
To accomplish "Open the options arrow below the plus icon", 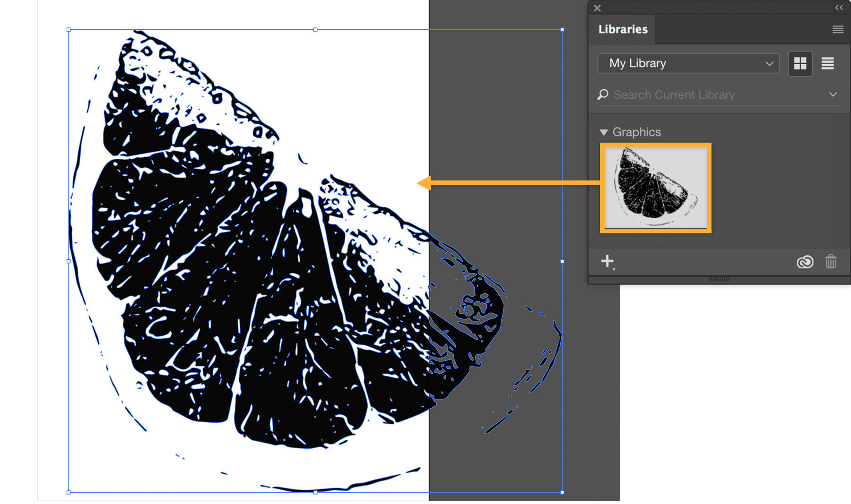I will (x=614, y=268).
